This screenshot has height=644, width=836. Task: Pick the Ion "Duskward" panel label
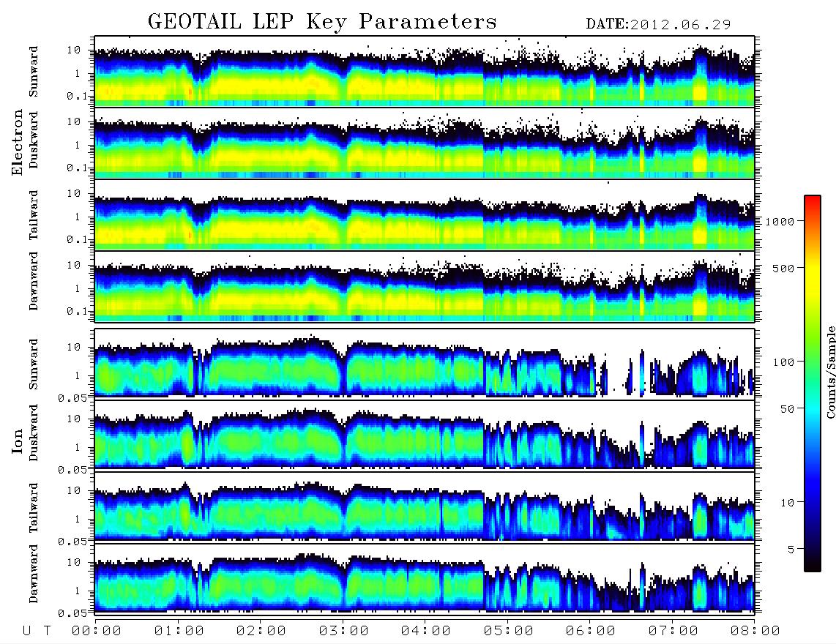34,433
